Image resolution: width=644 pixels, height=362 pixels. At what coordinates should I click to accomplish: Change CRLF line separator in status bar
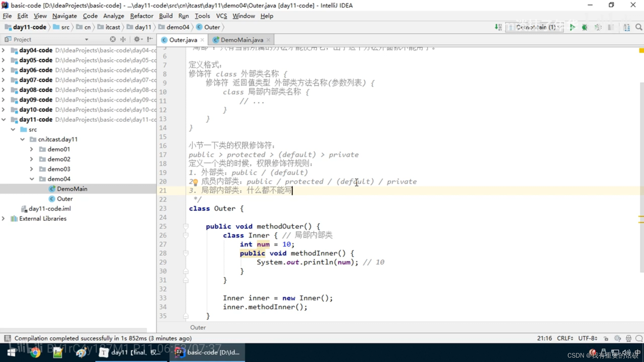(565, 338)
